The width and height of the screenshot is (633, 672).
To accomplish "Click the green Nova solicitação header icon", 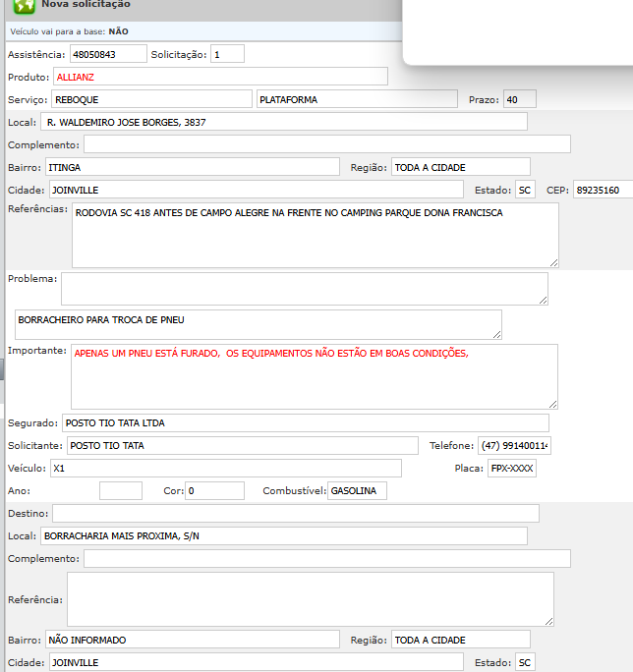I will (x=24, y=7).
